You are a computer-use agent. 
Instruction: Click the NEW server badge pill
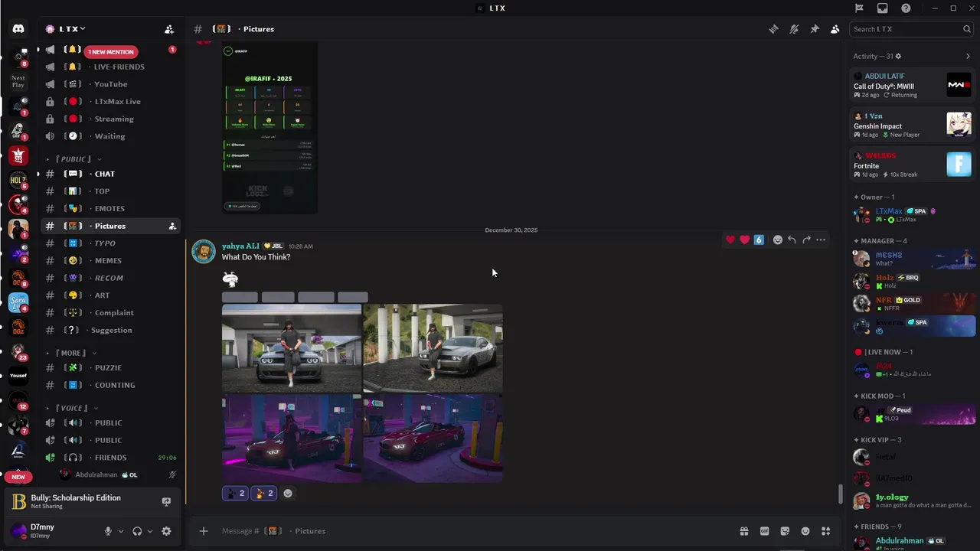pos(18,477)
